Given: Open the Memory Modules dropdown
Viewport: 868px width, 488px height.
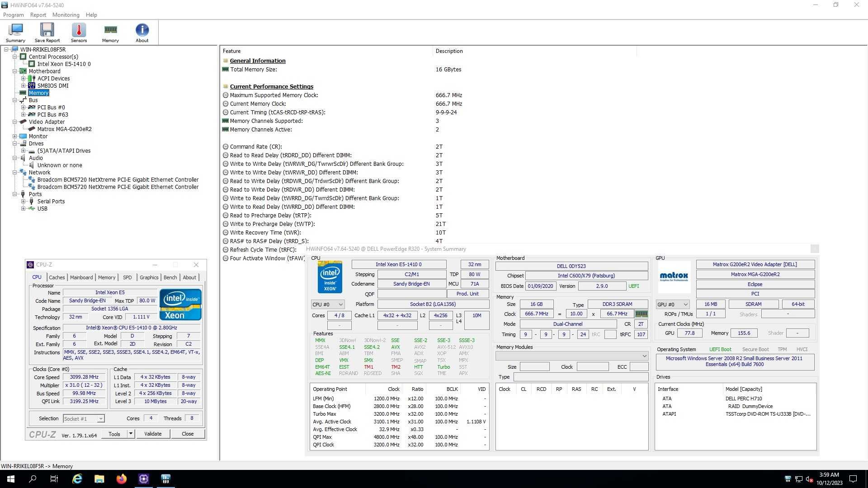Looking at the screenshot, I should click(572, 356).
